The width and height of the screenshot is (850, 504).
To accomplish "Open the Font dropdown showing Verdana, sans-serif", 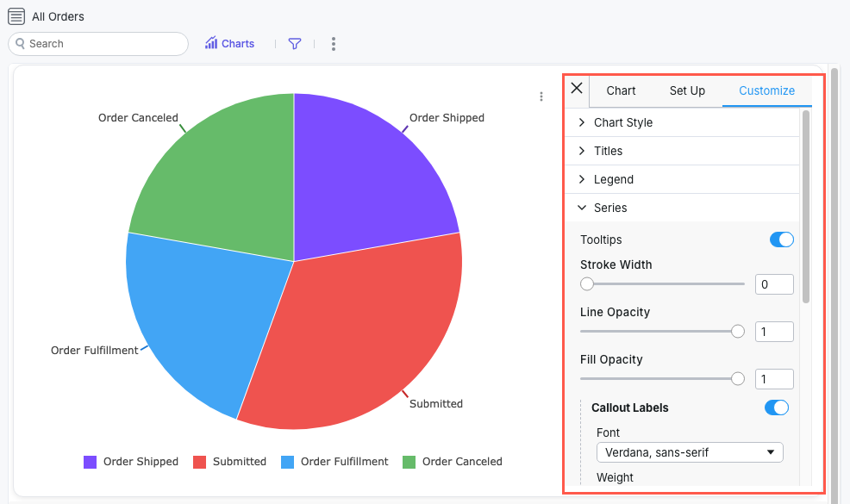I will click(690, 451).
